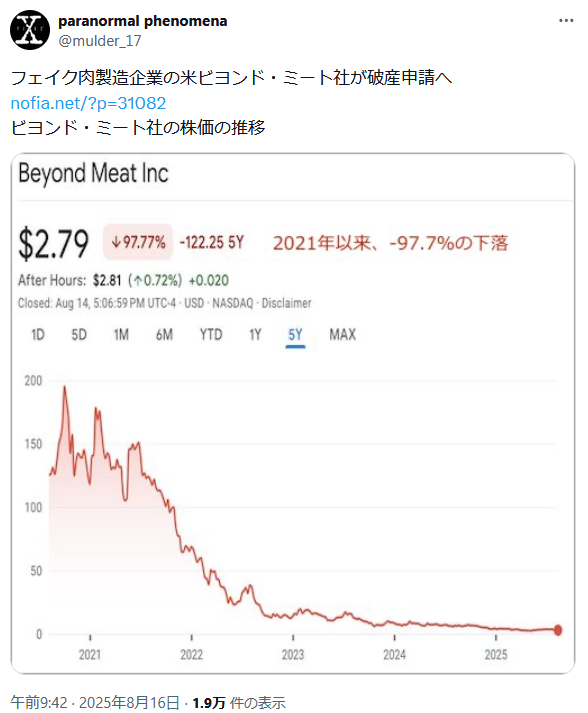This screenshot has width=588, height=713.
Task: Click the @mulder_17 handle
Action: point(100,41)
